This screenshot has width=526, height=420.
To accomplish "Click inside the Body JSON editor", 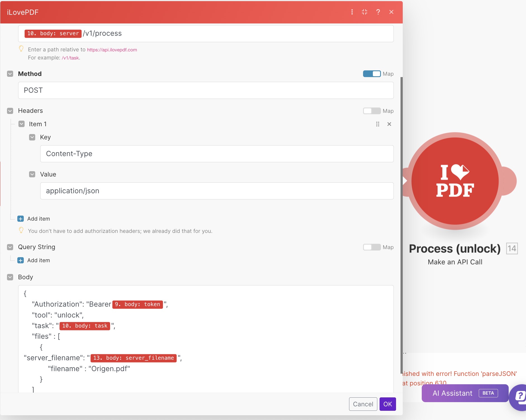I will (206, 339).
